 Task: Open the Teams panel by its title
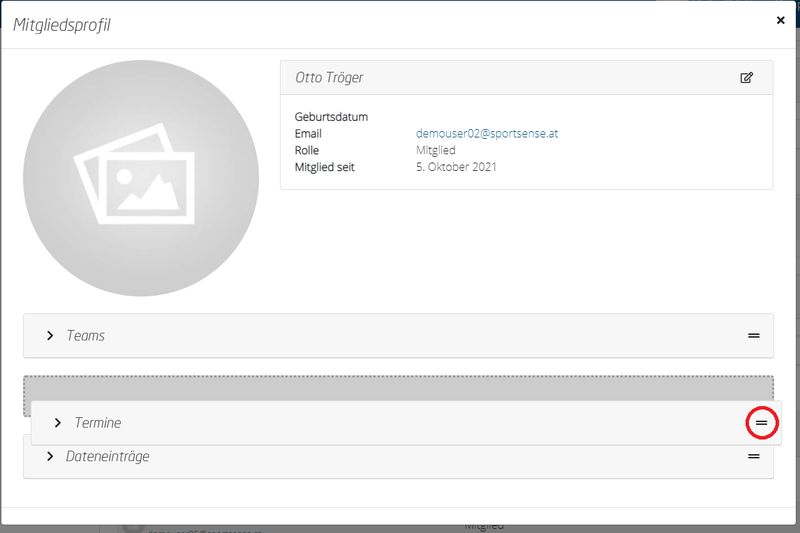coord(85,335)
